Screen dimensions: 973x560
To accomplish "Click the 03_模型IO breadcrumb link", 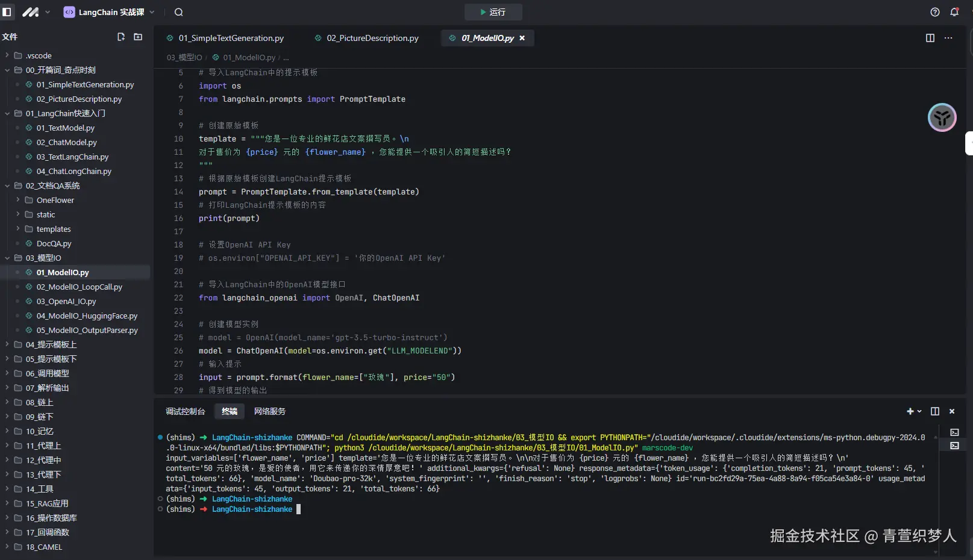I will click(x=184, y=57).
